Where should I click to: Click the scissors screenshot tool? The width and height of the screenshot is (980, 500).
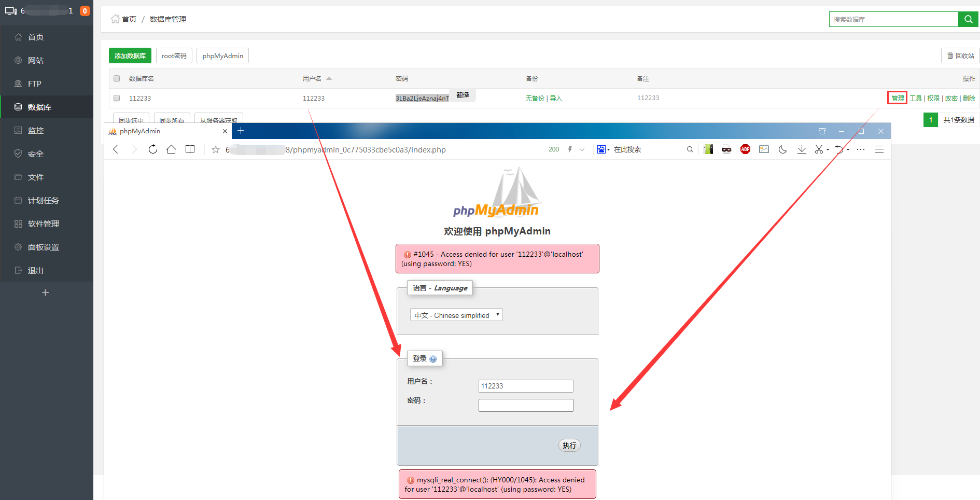pos(819,149)
